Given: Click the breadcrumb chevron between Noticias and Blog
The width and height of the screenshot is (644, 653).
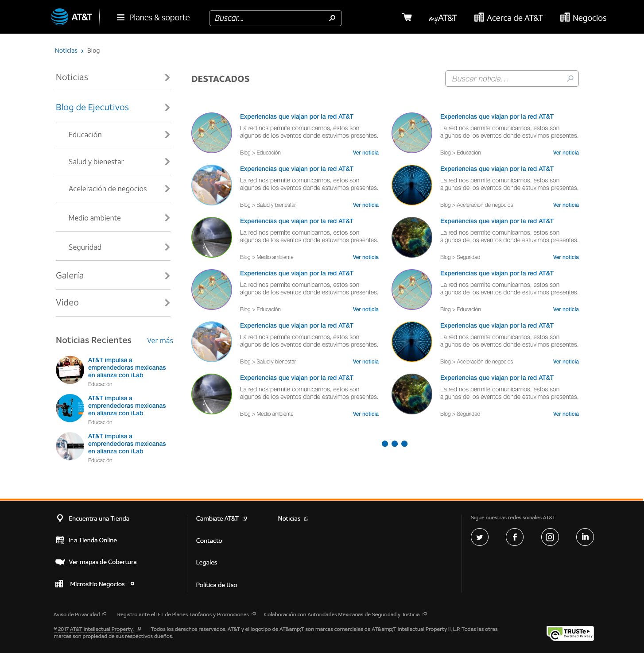Looking at the screenshot, I should [82, 51].
